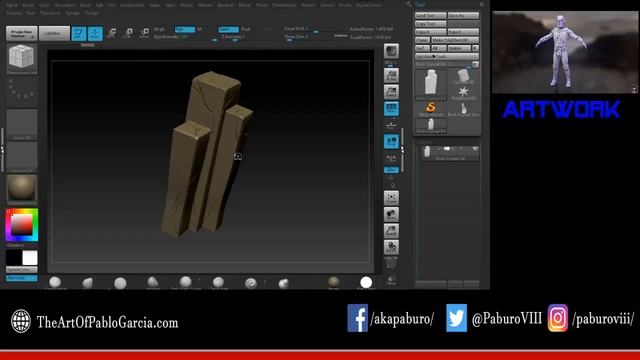Open the Brush menu
Viewport: 640px width, 360px height.
pyautogui.click(x=28, y=5)
